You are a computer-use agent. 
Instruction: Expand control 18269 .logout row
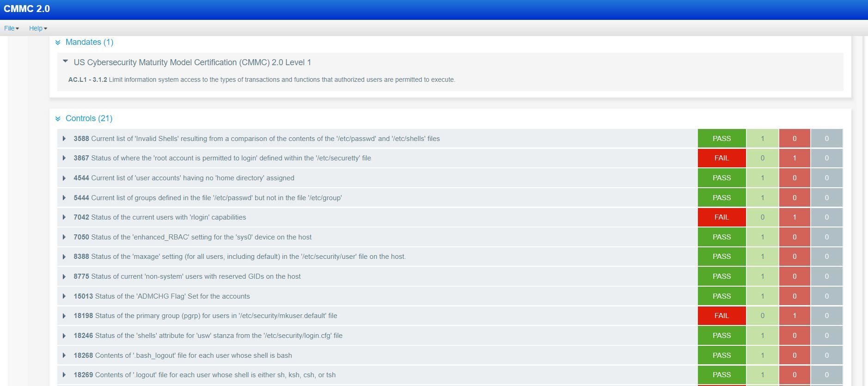[x=64, y=375]
